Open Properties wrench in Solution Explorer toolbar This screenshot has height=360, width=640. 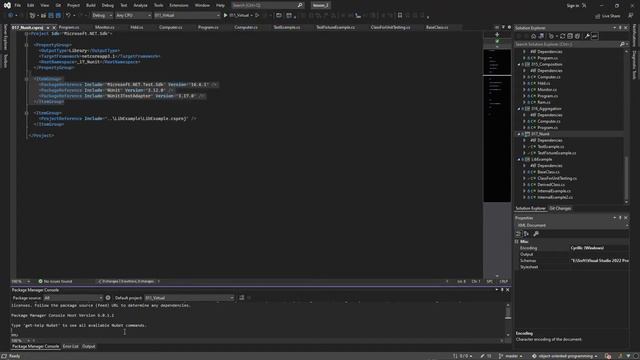[x=587, y=36]
